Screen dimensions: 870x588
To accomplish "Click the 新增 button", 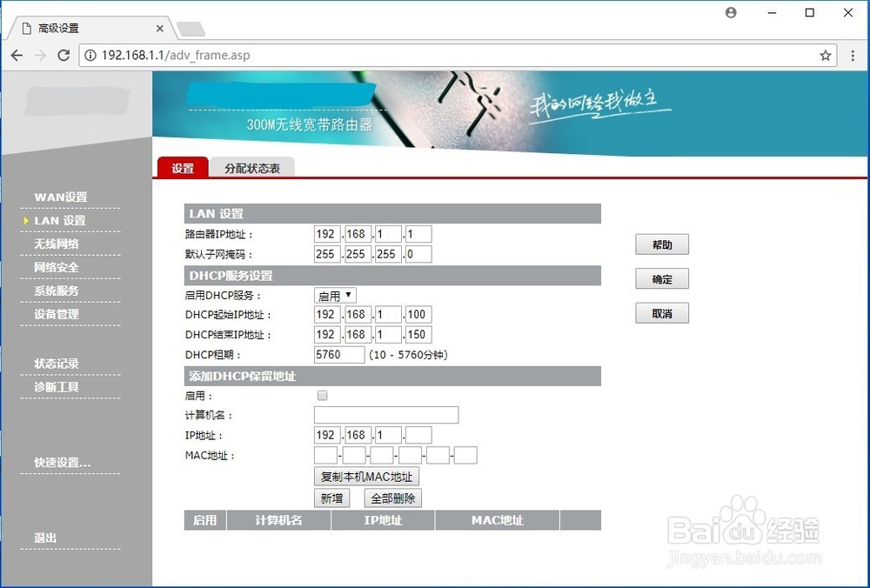I will tap(331, 498).
